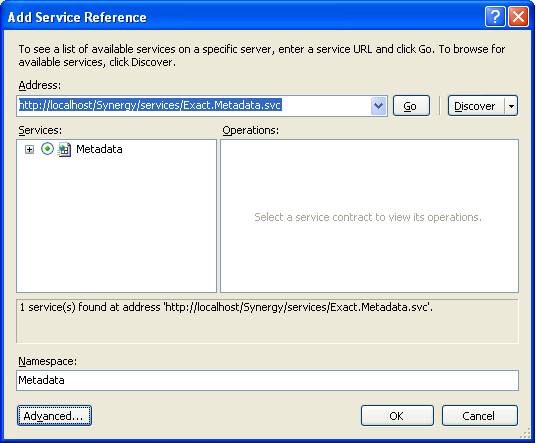Click the Go button
Image resolution: width=537 pixels, height=443 pixels.
411,106
